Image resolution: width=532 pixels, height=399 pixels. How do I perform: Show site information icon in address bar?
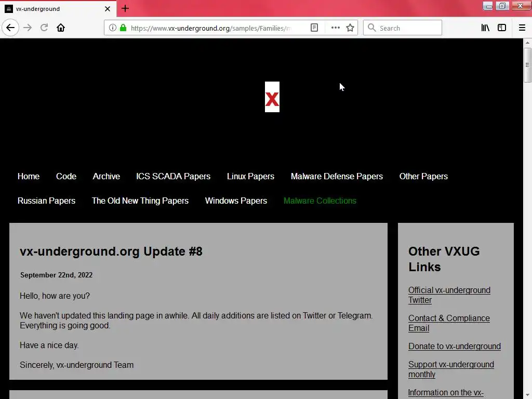tap(113, 28)
